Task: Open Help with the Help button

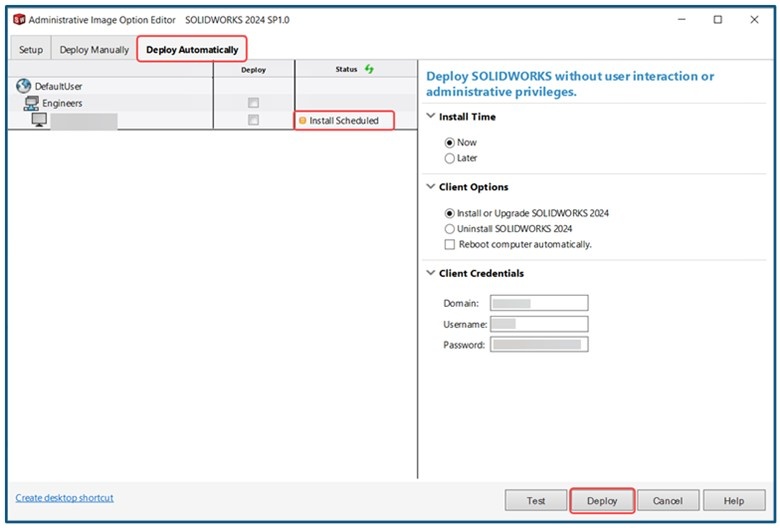Action: point(734,501)
